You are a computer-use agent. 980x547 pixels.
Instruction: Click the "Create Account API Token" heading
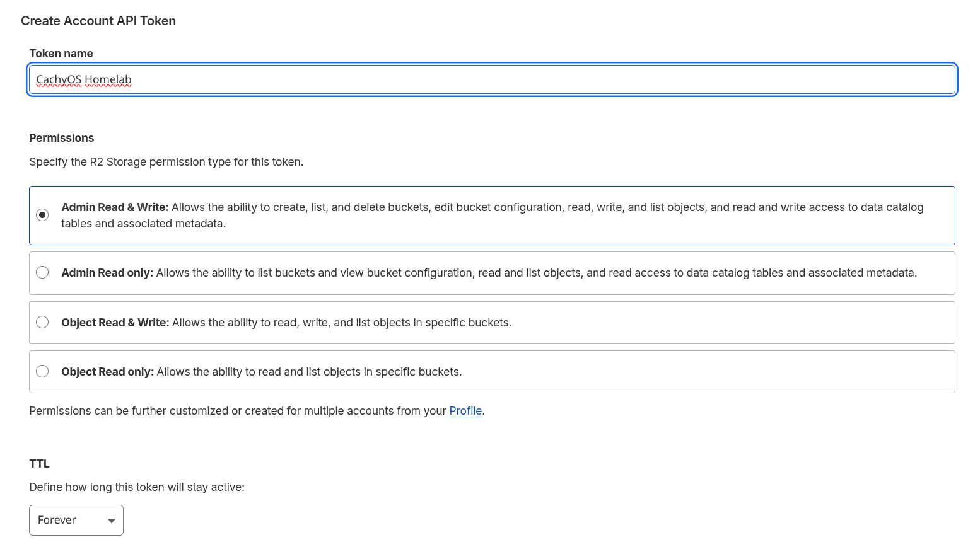tap(98, 21)
